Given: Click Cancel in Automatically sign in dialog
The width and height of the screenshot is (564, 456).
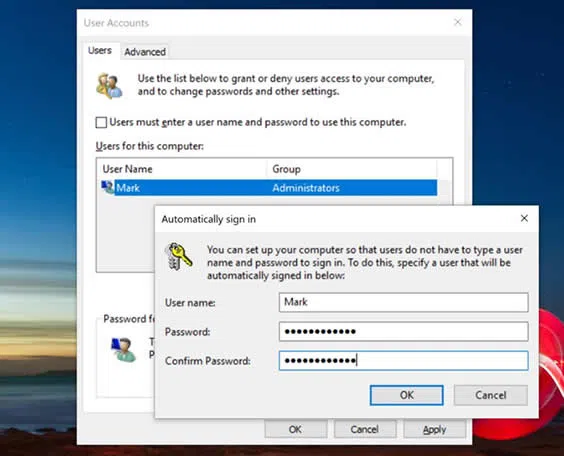Looking at the screenshot, I should pyautogui.click(x=491, y=395).
